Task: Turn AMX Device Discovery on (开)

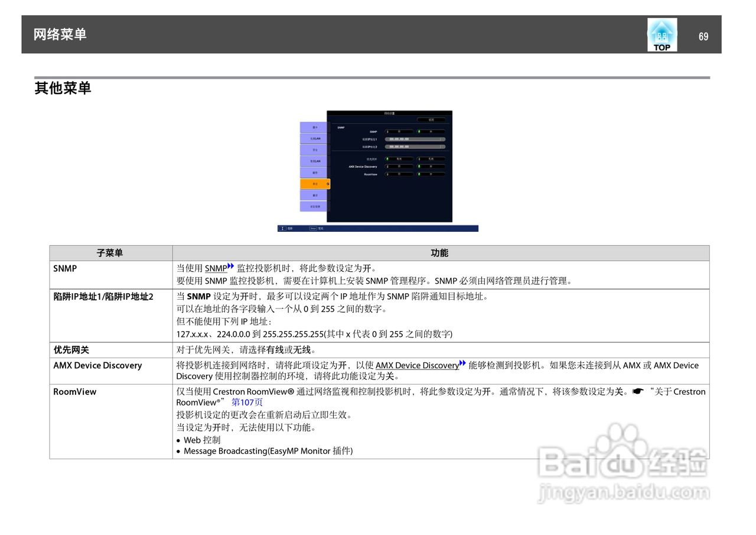Action: click(x=399, y=167)
